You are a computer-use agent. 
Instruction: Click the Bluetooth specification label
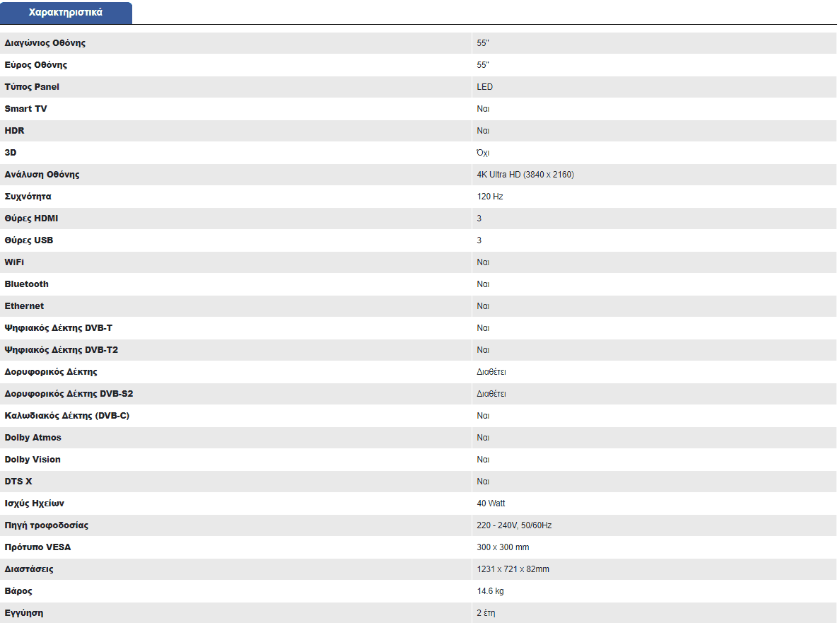click(26, 284)
